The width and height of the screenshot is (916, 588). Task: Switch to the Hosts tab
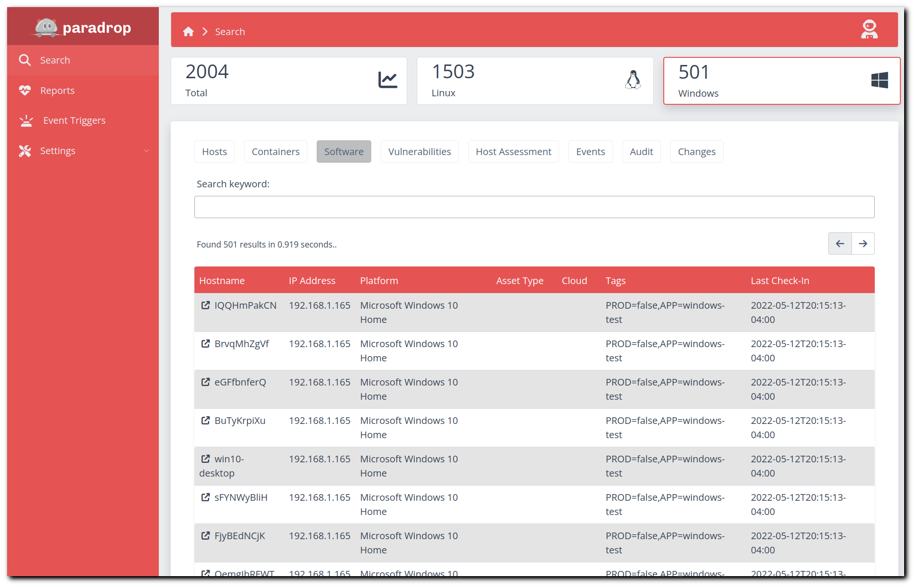coord(213,151)
